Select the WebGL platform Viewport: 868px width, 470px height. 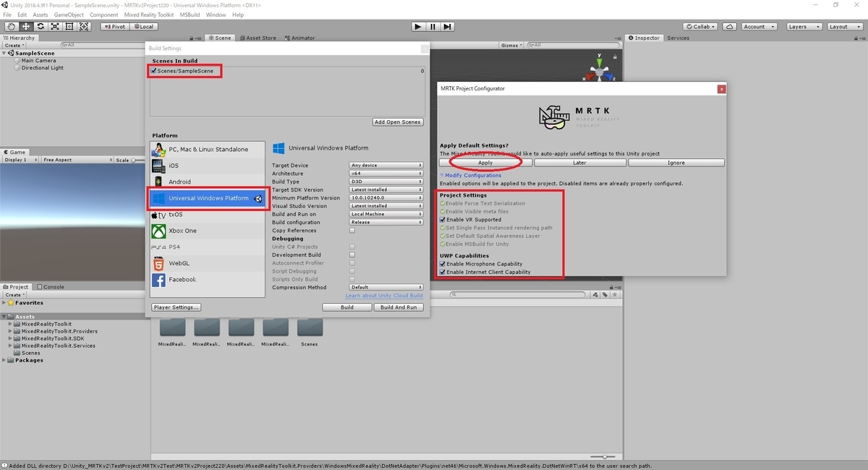pyautogui.click(x=208, y=263)
